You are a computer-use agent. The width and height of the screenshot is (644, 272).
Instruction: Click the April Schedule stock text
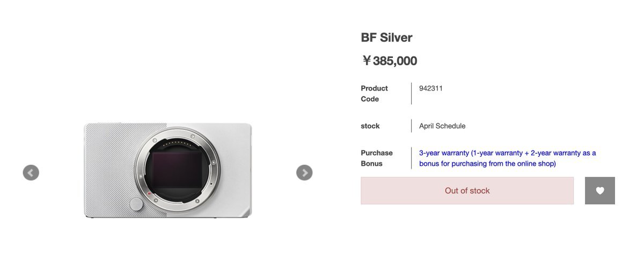point(442,126)
